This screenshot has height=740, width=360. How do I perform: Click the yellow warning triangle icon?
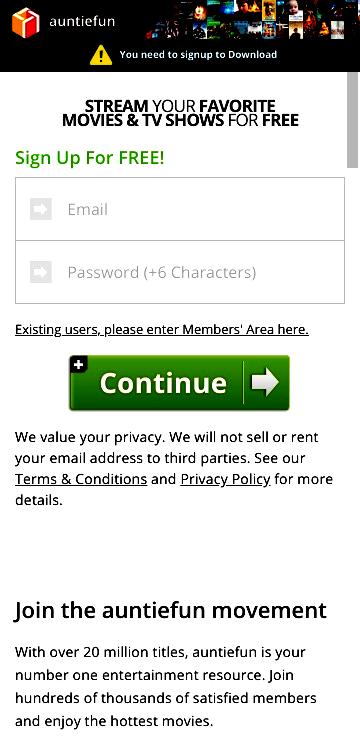pos(101,55)
